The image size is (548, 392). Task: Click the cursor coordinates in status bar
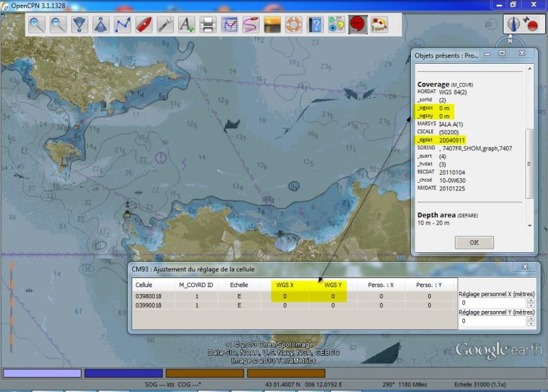pos(303,384)
